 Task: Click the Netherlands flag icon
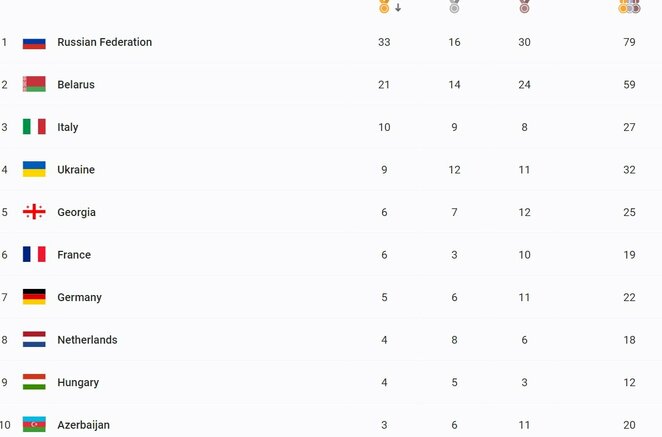click(34, 340)
